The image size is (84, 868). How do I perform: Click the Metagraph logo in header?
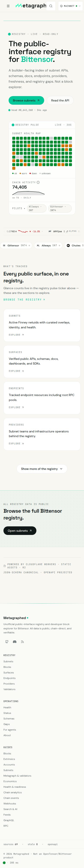point(31,6)
